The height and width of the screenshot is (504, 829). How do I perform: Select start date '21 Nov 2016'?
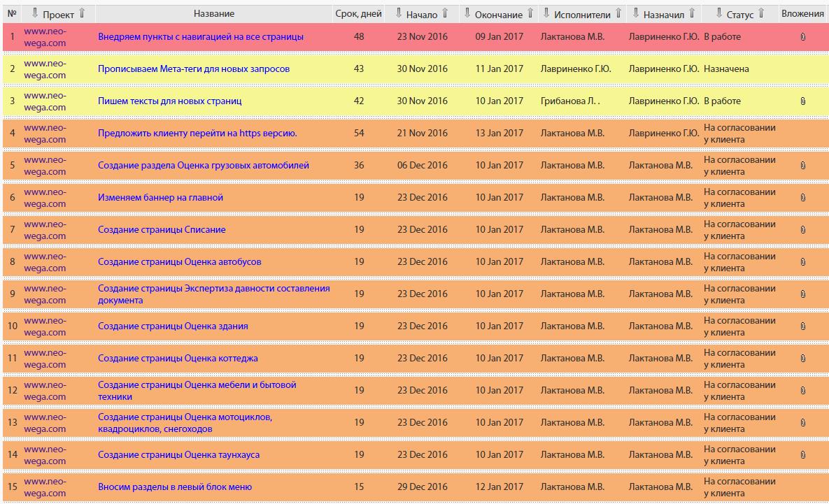[x=423, y=133]
